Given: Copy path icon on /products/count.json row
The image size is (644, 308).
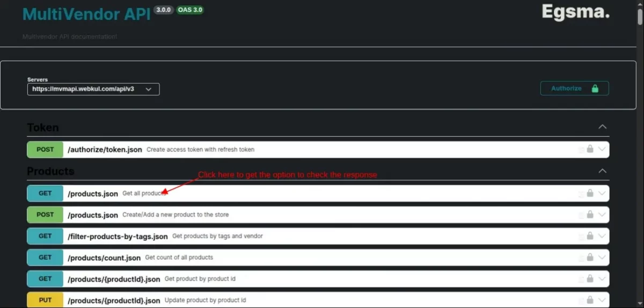Looking at the screenshot, I should point(581,258).
